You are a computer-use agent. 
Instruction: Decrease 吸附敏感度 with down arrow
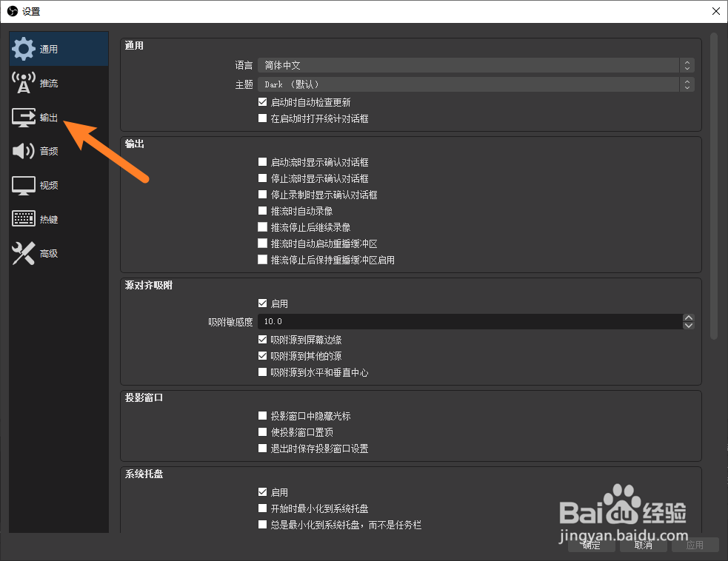(x=689, y=326)
